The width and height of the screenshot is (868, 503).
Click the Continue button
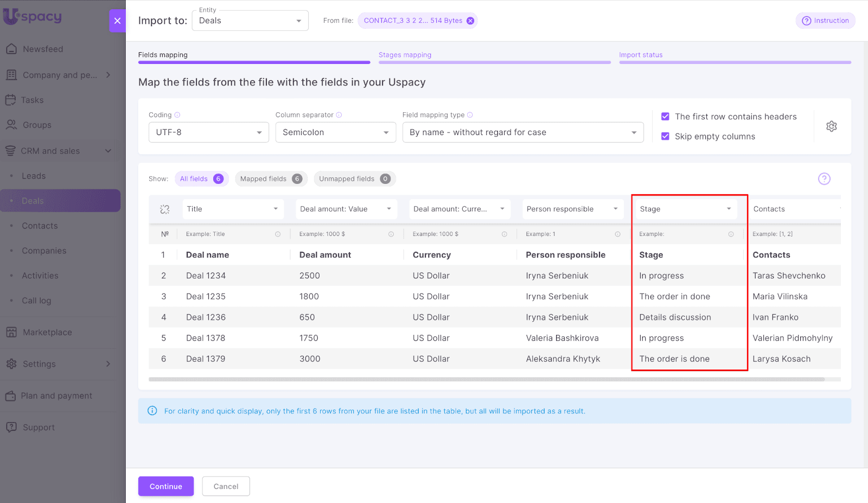(165, 486)
